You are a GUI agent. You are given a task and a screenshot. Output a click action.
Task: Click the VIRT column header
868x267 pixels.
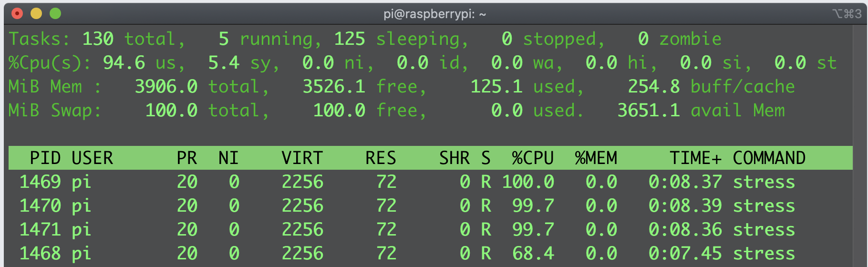coord(302,158)
